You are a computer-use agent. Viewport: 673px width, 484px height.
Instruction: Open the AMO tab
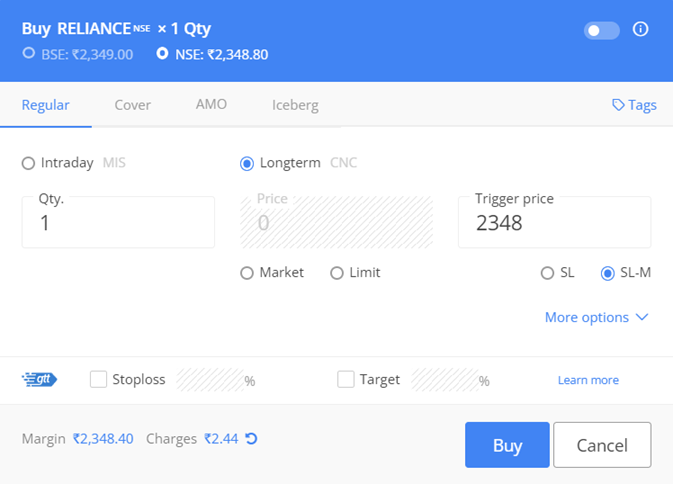(x=211, y=104)
